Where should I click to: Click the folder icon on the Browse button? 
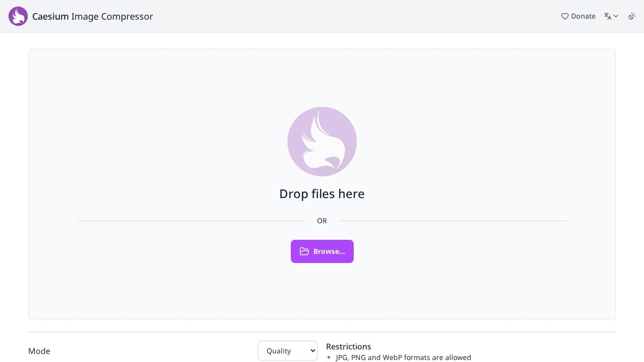click(x=304, y=251)
